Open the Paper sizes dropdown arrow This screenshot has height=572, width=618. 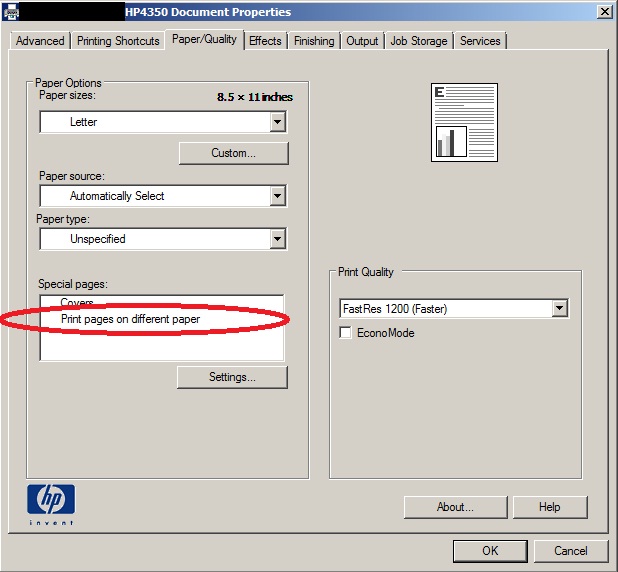(278, 122)
